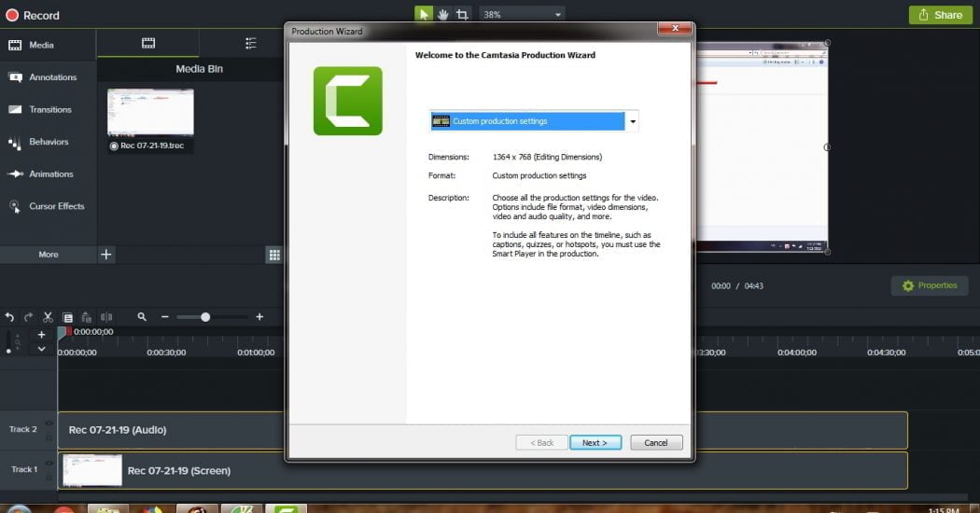
Task: Click the timeline magnifier zoom icon
Action: coord(142,317)
